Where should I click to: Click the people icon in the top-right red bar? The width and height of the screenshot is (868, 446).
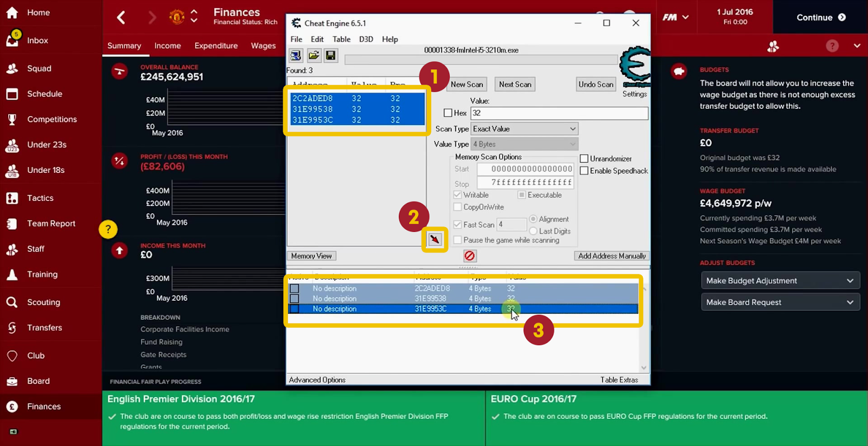(773, 46)
